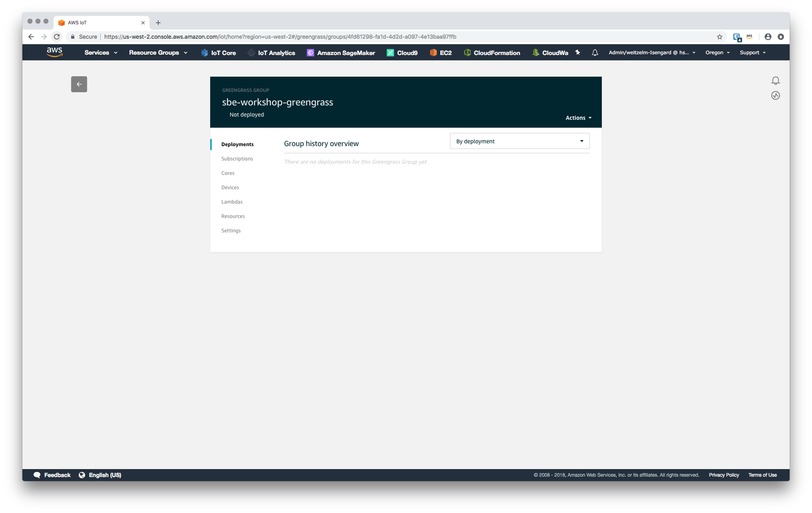This screenshot has height=513, width=812.
Task: Open the activity monitor icon below bell
Action: click(x=776, y=95)
